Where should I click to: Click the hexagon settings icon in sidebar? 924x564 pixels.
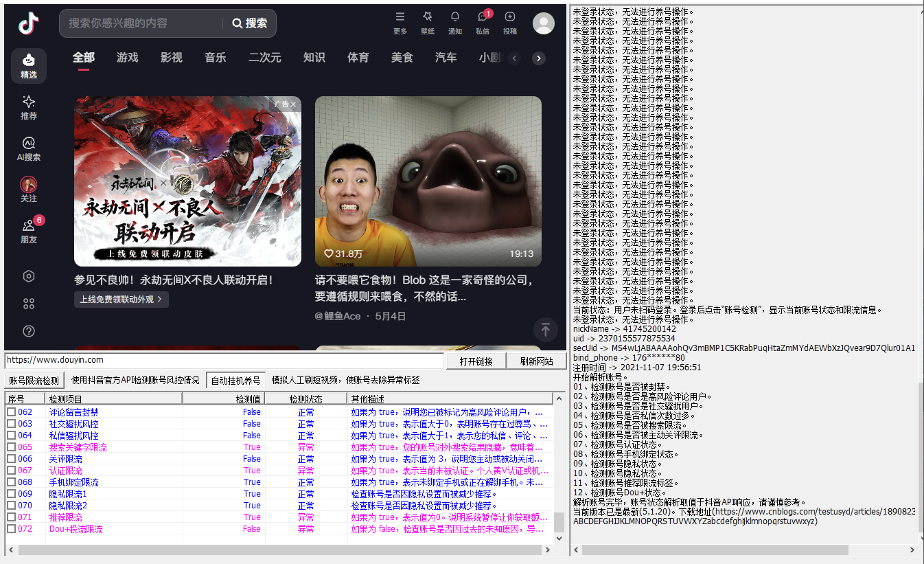coord(29,276)
